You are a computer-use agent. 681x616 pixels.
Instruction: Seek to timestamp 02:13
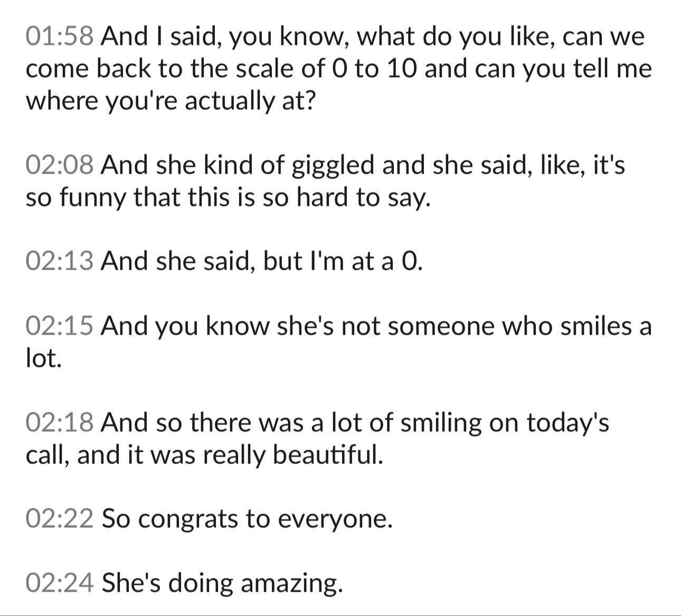click(60, 261)
